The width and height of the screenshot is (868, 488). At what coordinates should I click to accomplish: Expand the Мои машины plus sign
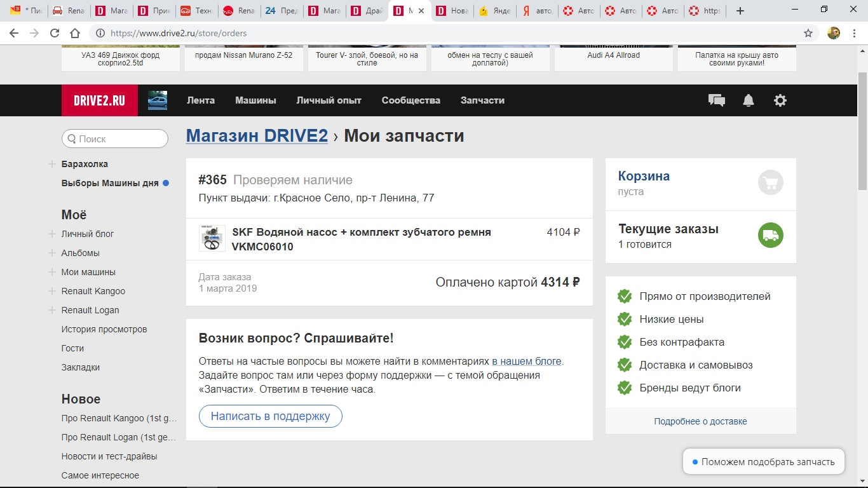[x=52, y=272]
